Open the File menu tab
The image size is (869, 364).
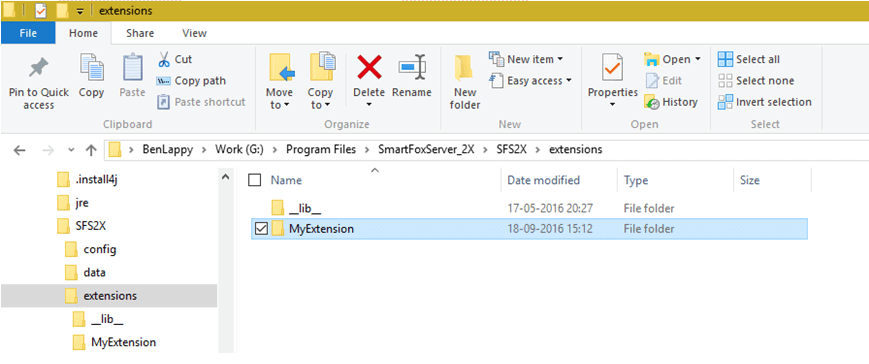tap(28, 33)
